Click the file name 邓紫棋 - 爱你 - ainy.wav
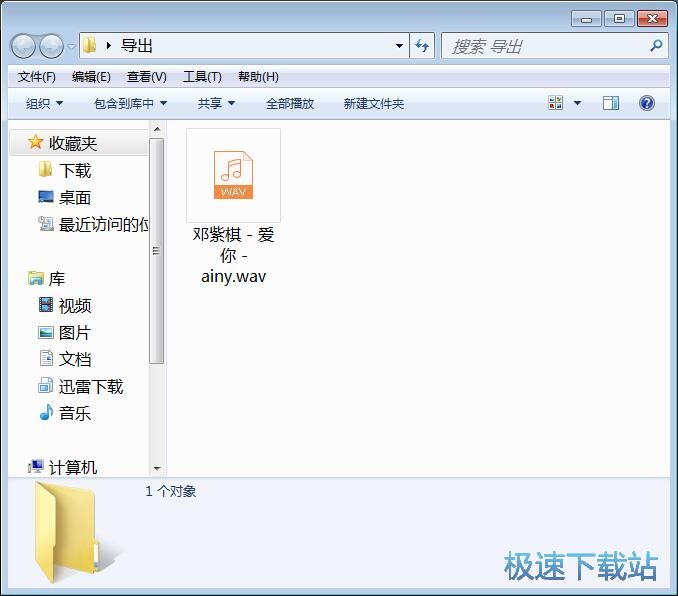Screen dimensions: 678x596 (x=233, y=255)
